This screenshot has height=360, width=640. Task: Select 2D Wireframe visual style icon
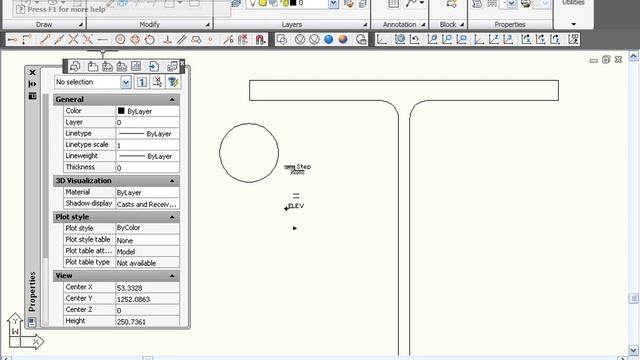pos(282,40)
